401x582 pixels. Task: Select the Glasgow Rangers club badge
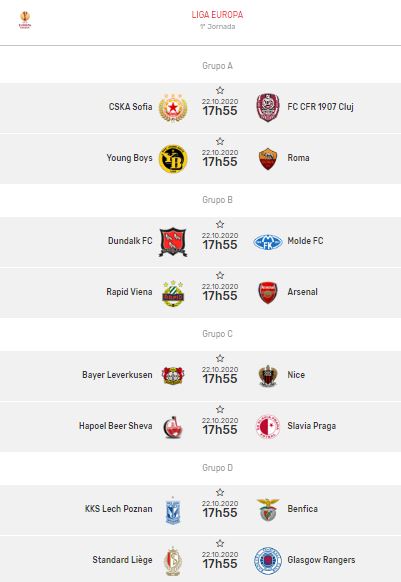(x=268, y=560)
